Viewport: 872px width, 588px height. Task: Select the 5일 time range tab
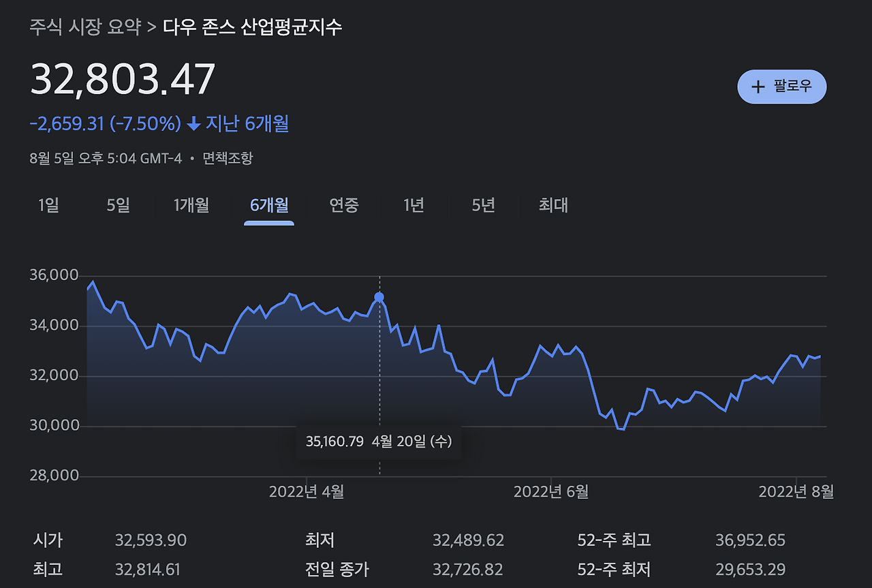coord(116,206)
